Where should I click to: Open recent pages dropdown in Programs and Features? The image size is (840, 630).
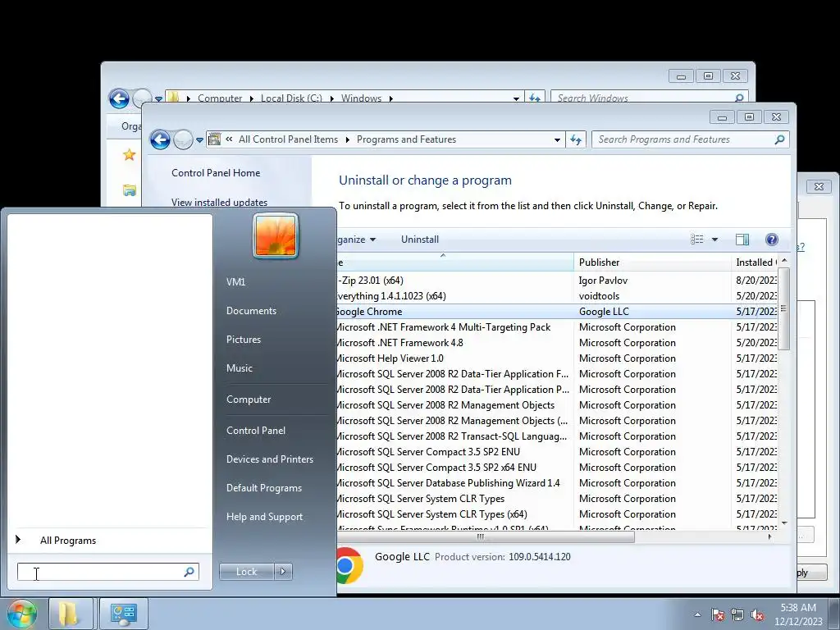(199, 140)
